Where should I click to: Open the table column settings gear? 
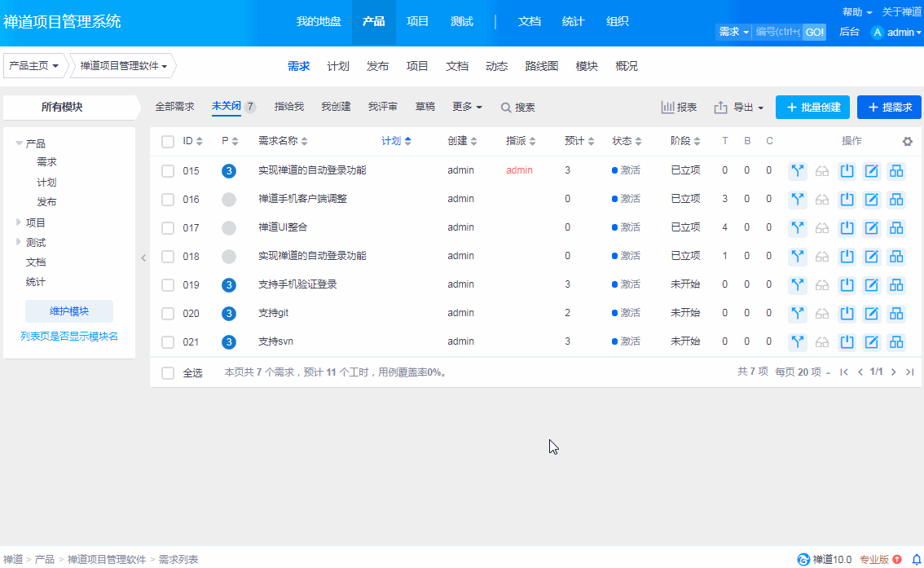pos(908,142)
